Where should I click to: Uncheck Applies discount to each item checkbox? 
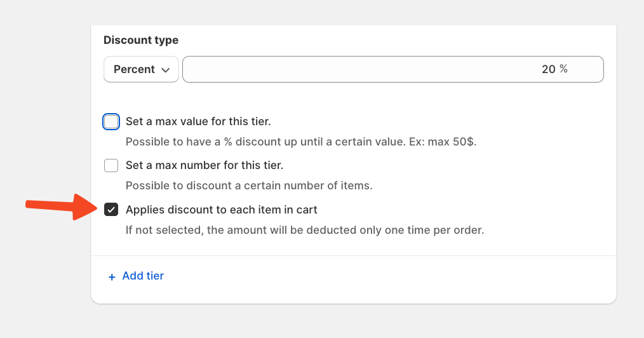pos(111,210)
